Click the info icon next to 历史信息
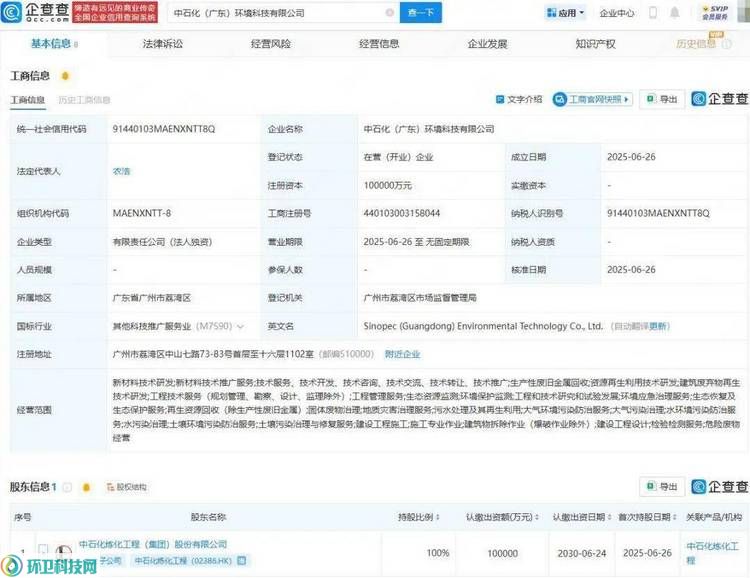750x578 pixels. [726, 44]
